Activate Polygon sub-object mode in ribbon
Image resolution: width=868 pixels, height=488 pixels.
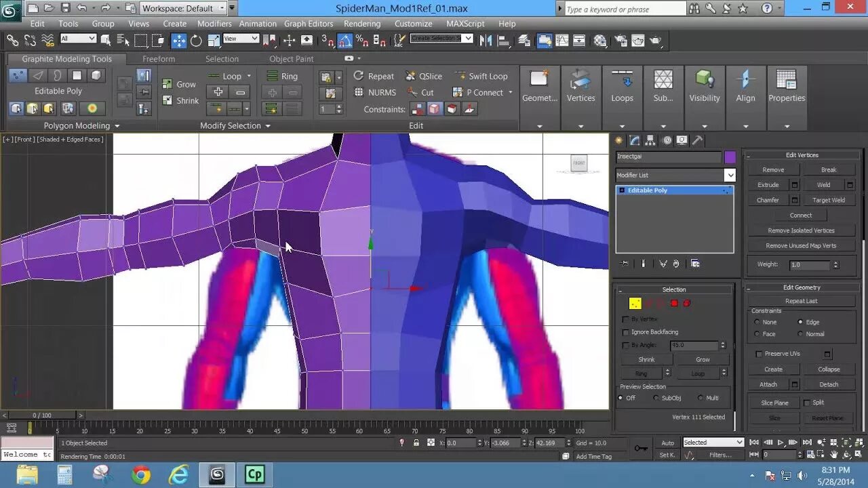click(x=77, y=75)
